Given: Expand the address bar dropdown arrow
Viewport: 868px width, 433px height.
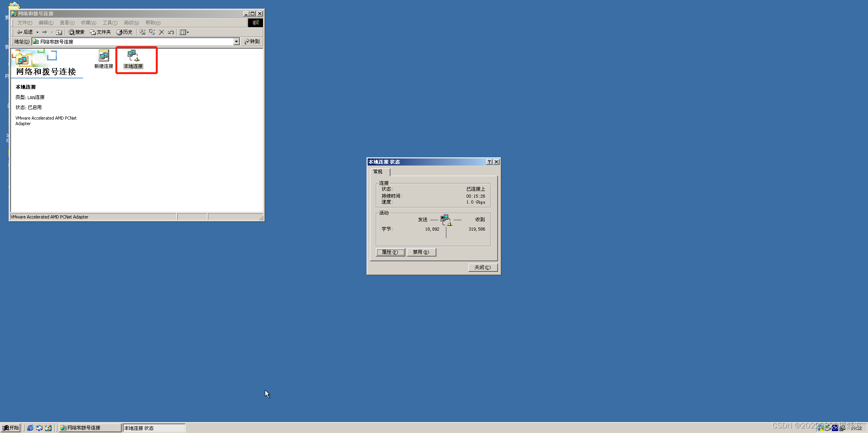Looking at the screenshot, I should coord(236,42).
